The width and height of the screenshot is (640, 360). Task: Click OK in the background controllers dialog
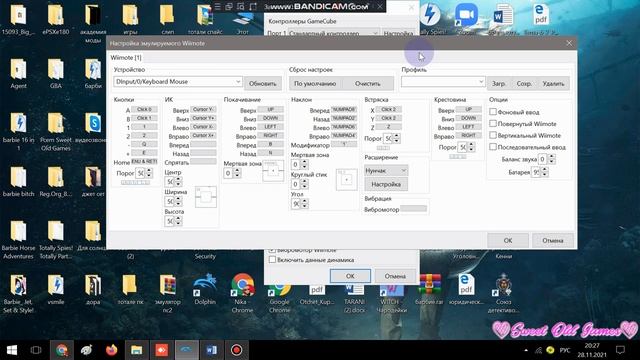click(x=350, y=276)
